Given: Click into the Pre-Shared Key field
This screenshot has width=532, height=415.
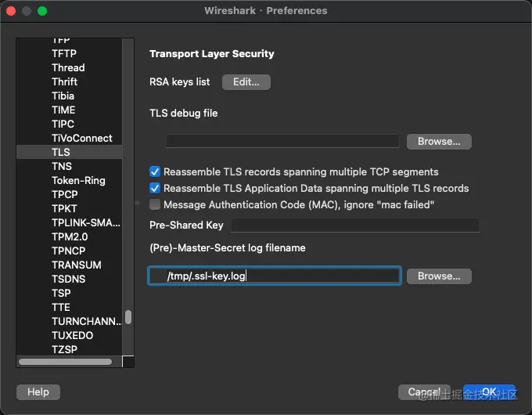Looking at the screenshot, I should click(x=355, y=226).
